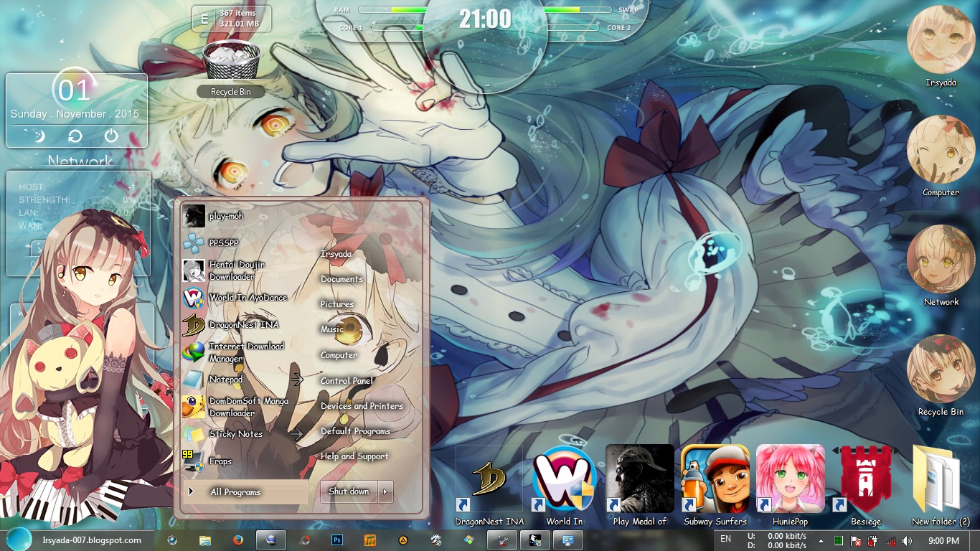Click the network signal tray icon

pyautogui.click(x=890, y=540)
